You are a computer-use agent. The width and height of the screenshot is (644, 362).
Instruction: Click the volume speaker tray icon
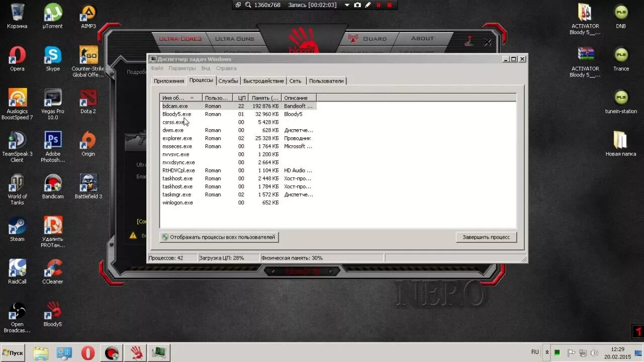coord(594,352)
